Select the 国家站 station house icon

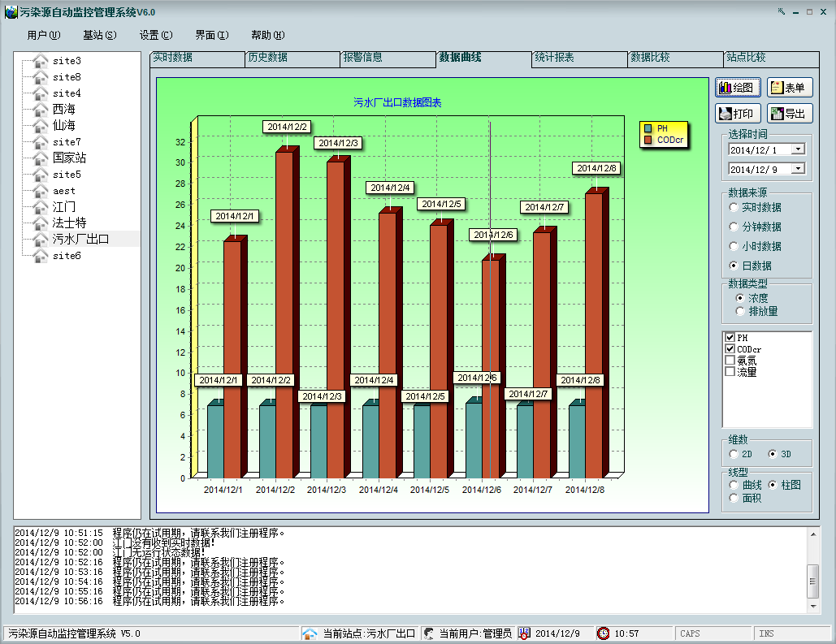pyautogui.click(x=41, y=158)
